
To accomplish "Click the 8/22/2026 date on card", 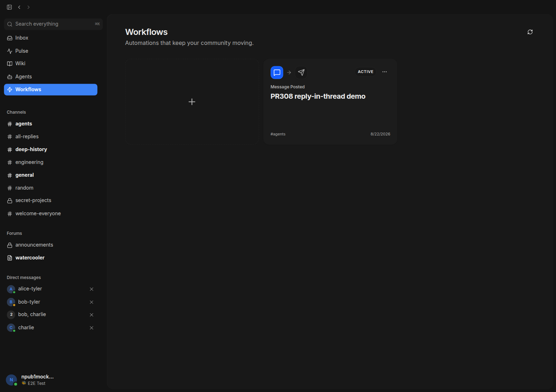I will (380, 134).
